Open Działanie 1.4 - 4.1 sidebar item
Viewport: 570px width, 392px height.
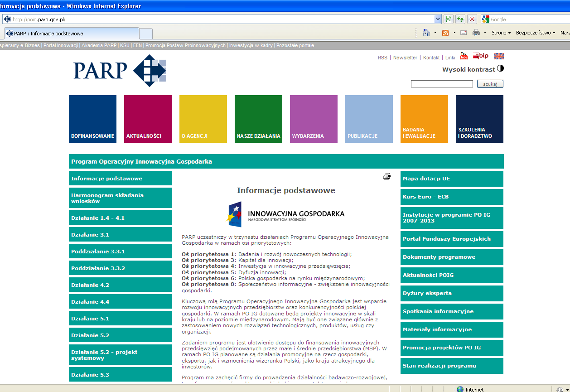120,218
